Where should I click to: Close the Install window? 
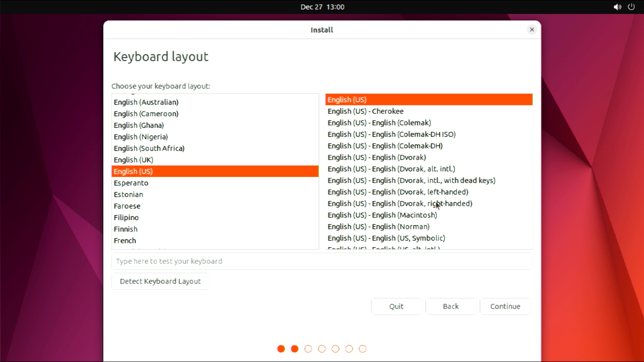[532, 29]
